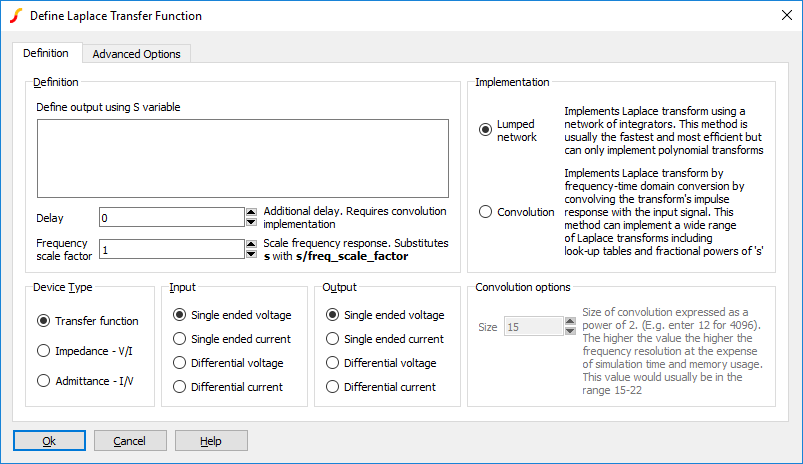Select Admittance - I/V device type
This screenshot has height=464, width=803.
click(43, 381)
